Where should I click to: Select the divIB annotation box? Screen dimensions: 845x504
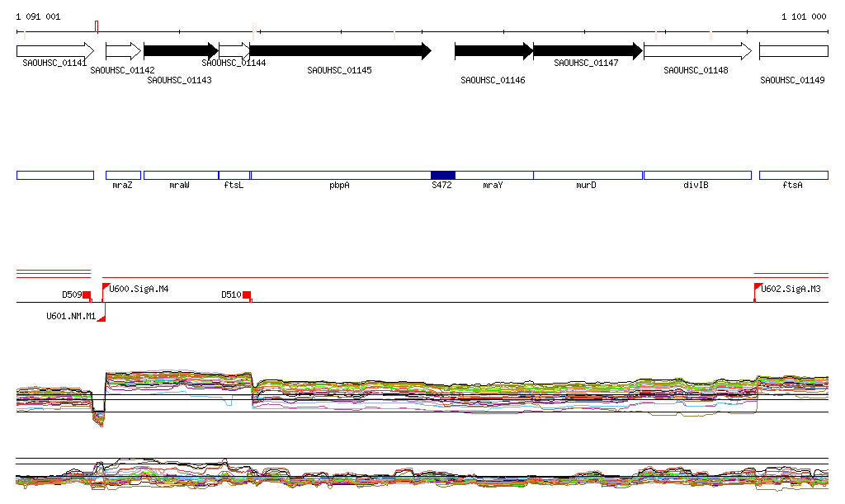(697, 175)
